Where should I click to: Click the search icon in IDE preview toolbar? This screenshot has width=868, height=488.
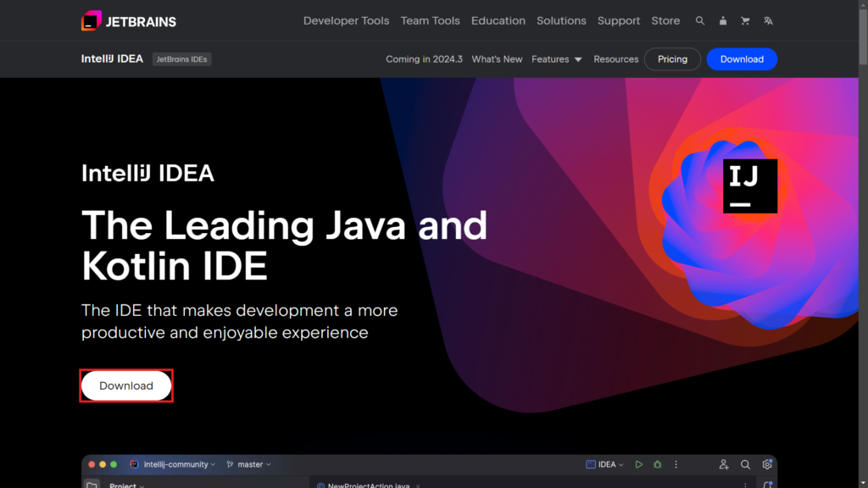pos(745,465)
